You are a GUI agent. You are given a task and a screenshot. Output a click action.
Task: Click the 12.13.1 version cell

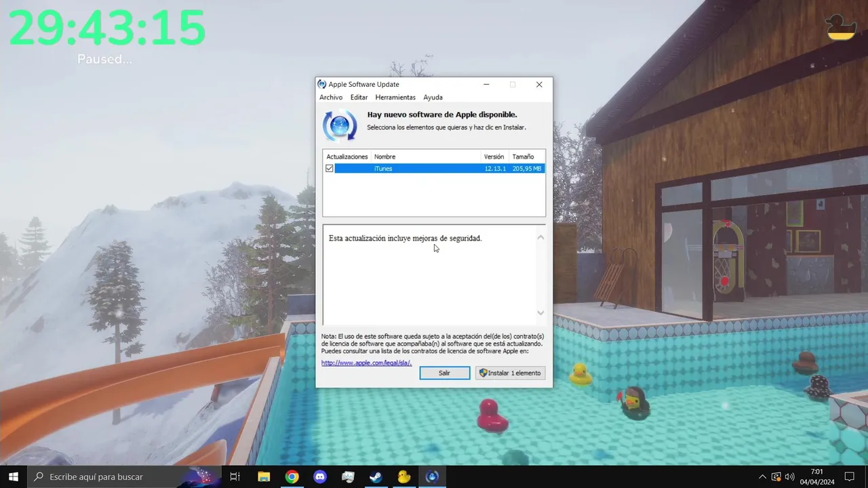[x=495, y=168]
